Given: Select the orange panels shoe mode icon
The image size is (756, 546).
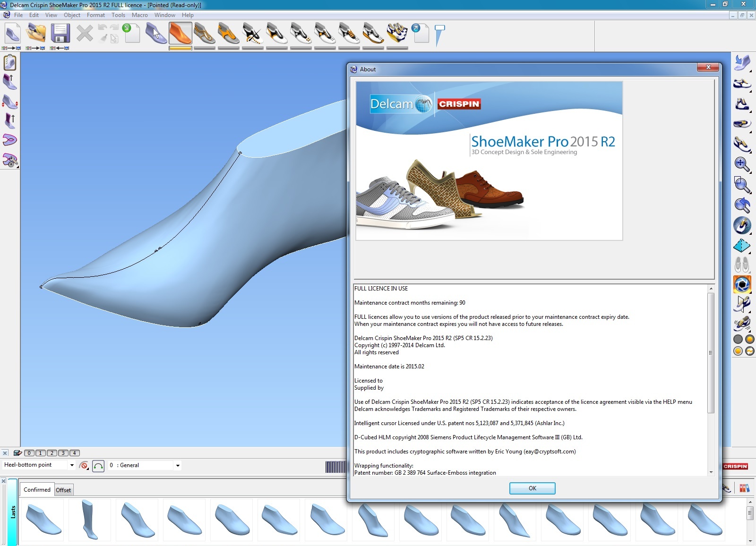Looking at the screenshot, I should (229, 34).
